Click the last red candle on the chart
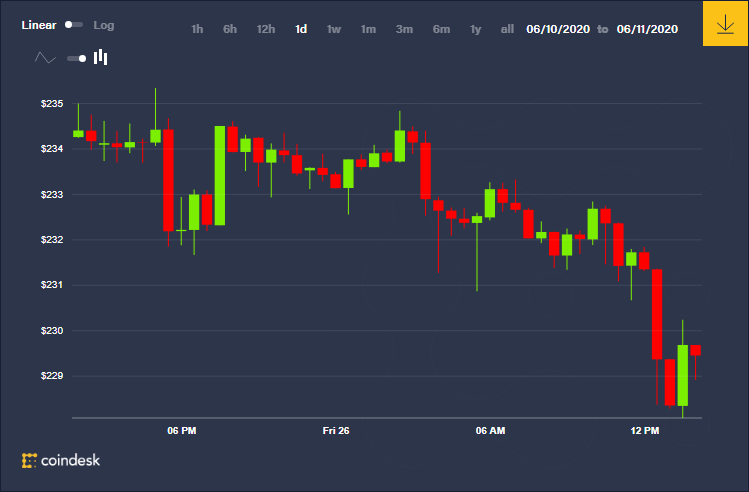This screenshot has width=749, height=492. click(696, 350)
